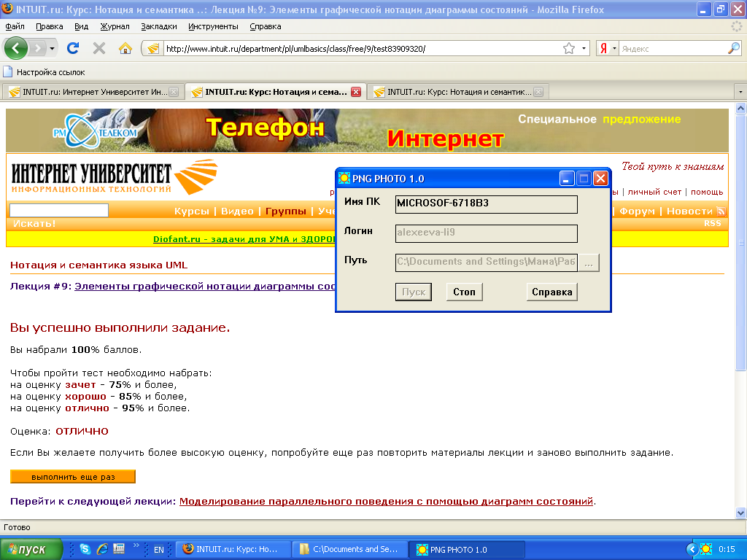Screen dimensions: 747x560
Task: Click the Справка button in PNG PHOTO
Action: (x=552, y=292)
